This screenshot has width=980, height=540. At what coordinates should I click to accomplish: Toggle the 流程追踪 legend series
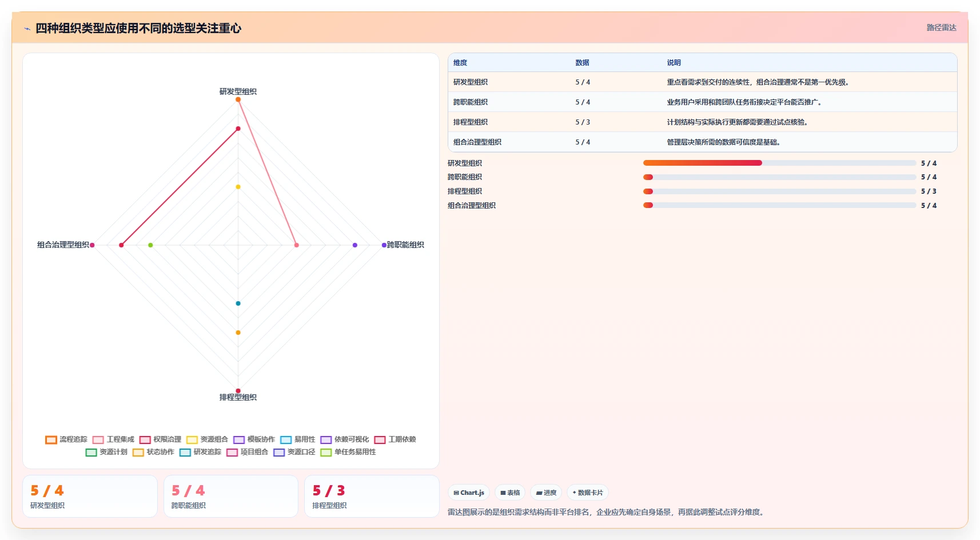66,439
